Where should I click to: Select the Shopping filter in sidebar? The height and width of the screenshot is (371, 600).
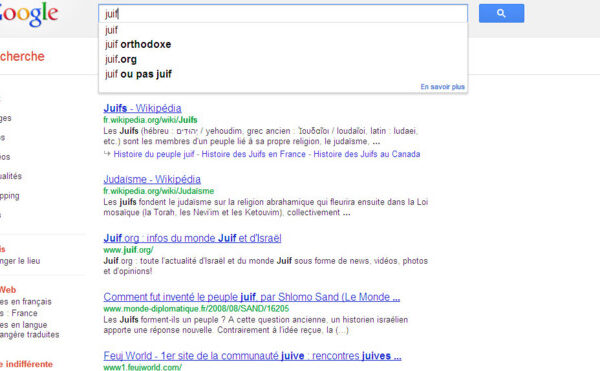coord(10,196)
